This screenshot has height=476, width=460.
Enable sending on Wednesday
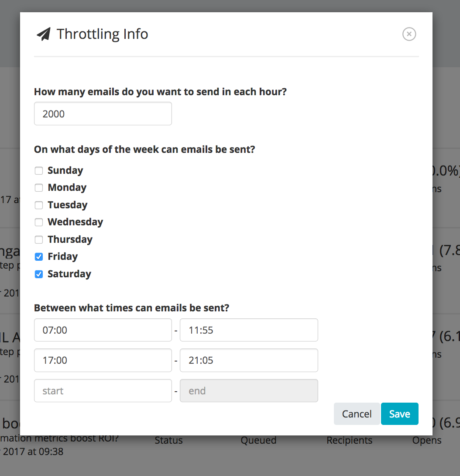[x=39, y=222]
